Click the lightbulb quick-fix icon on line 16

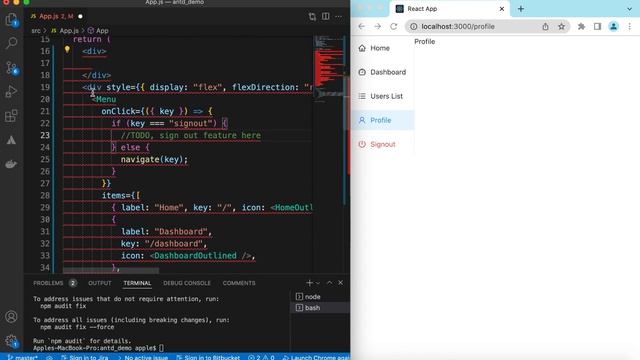pos(67,50)
